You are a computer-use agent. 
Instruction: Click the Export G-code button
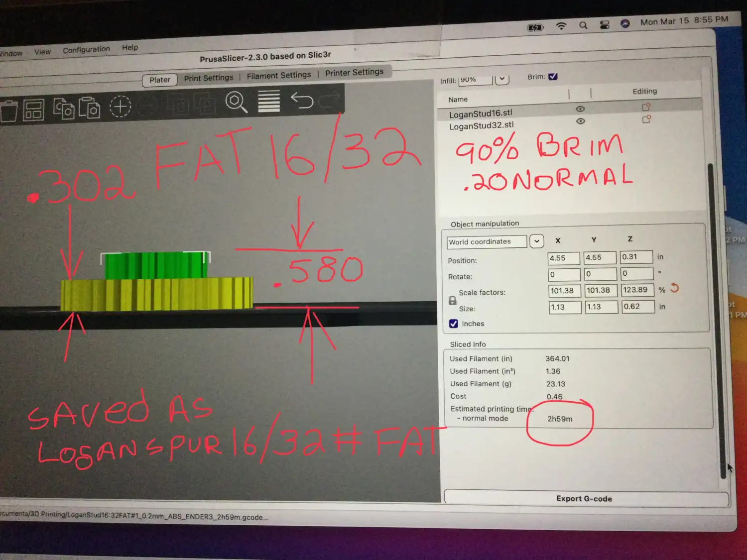tap(586, 498)
